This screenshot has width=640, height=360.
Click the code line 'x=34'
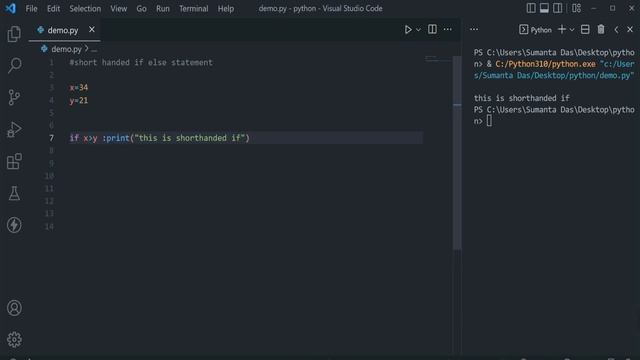click(x=78, y=87)
